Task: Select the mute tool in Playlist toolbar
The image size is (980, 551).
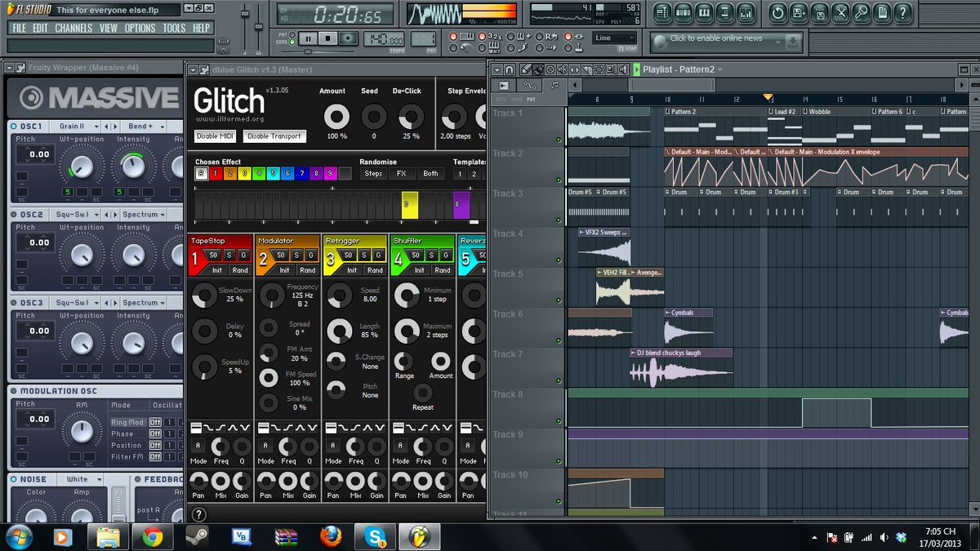Action: click(563, 69)
